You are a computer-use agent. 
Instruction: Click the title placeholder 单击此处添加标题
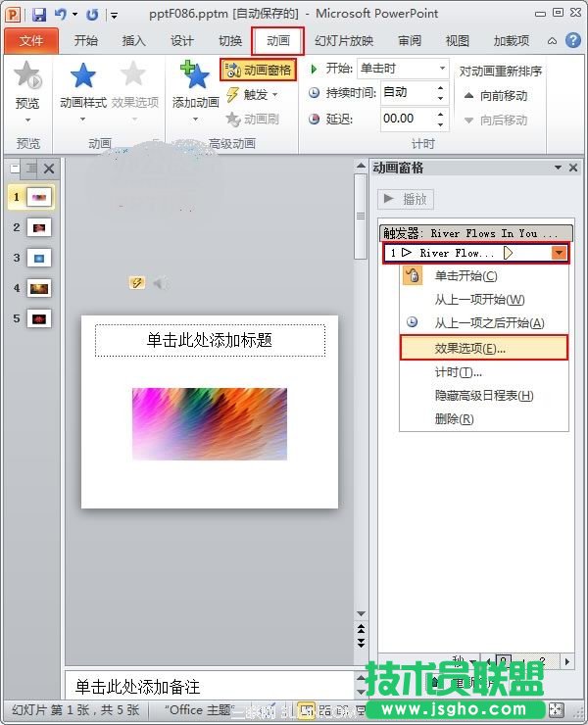[210, 340]
